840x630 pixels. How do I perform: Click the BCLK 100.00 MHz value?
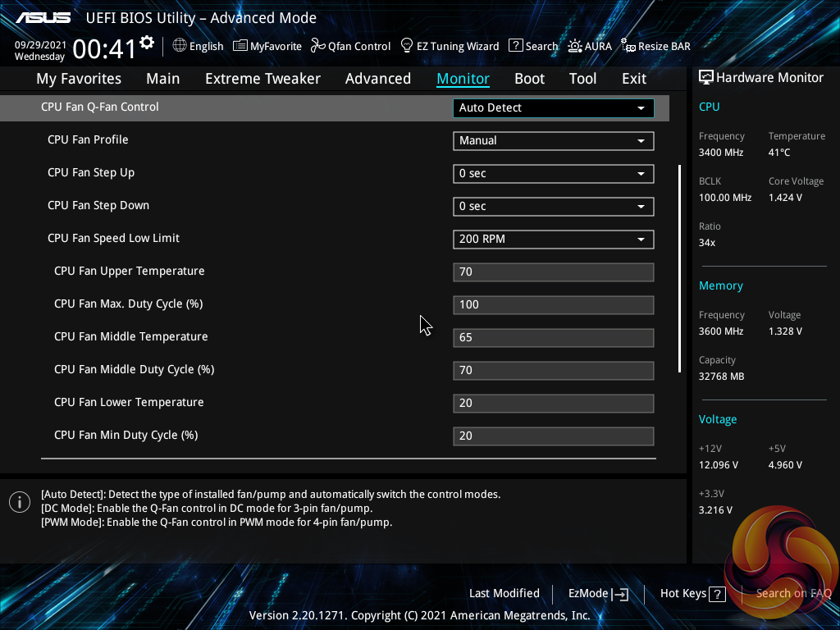[x=725, y=198]
